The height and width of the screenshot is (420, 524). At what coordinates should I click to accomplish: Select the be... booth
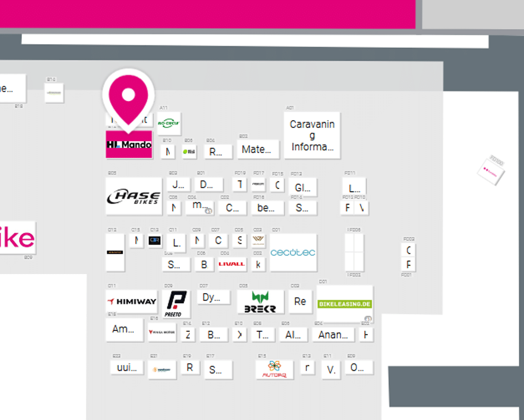pos(268,208)
